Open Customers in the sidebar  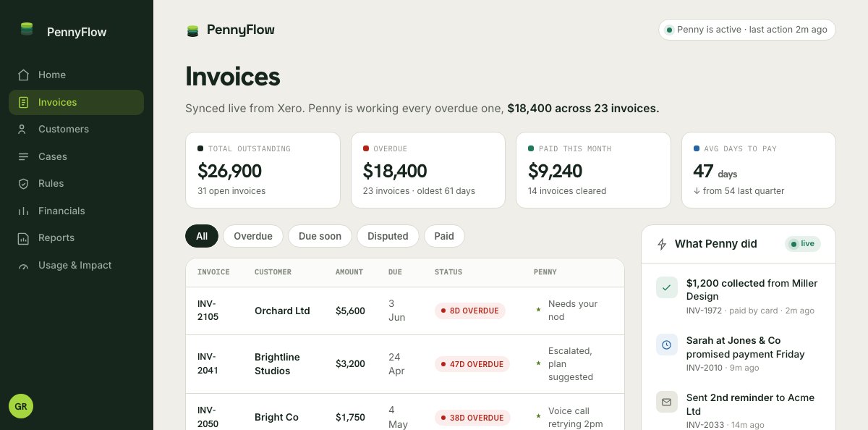tap(77, 129)
